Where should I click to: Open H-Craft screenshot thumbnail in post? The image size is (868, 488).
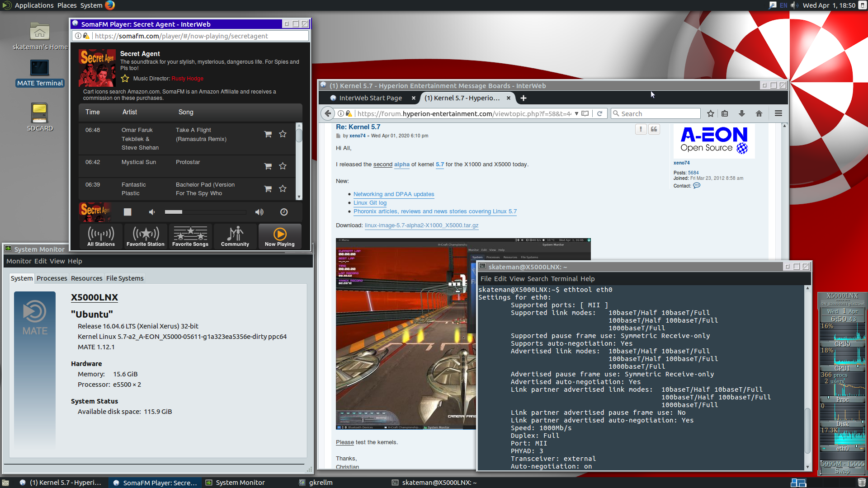407,333
